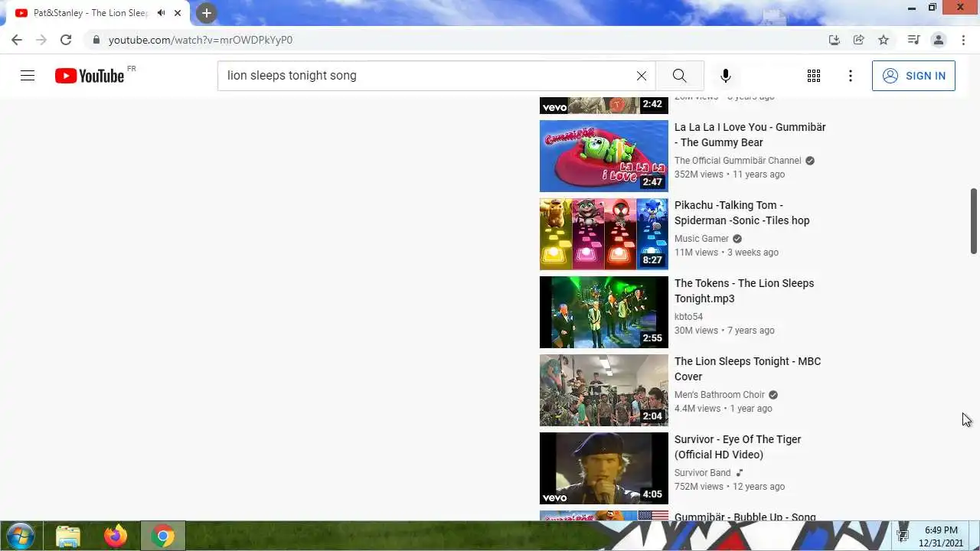Open Men's Bathroom Choir cover thumbnail
The height and width of the screenshot is (551, 980).
[603, 390]
